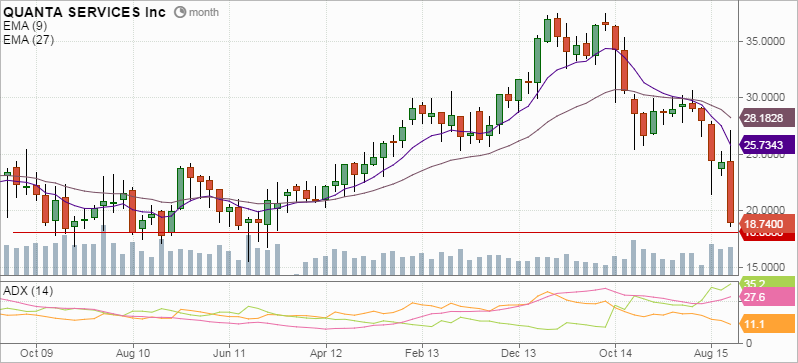The height and width of the screenshot is (363, 798).
Task: Click the ADX (14) indicator label
Action: click(x=27, y=292)
